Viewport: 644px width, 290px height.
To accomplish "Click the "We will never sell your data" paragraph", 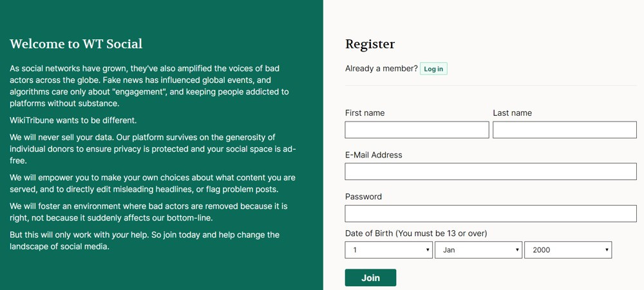I will point(152,149).
